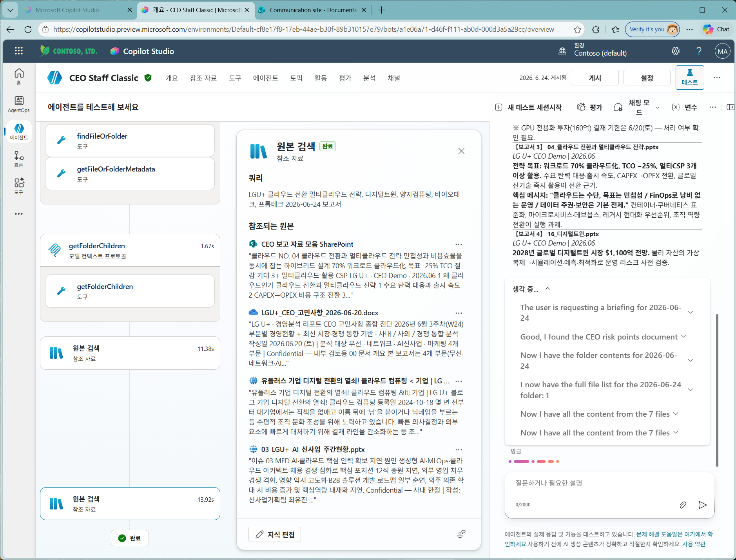Open the Copilot Chat button in browser

716,29
